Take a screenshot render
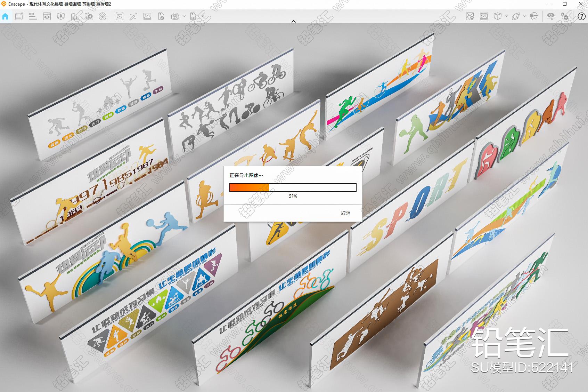The width and height of the screenshot is (588, 392). click(119, 16)
